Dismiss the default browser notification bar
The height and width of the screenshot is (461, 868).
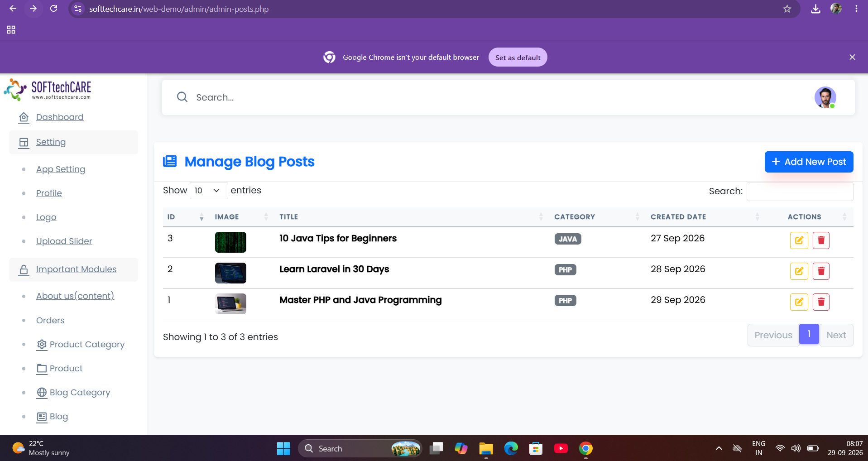click(852, 57)
